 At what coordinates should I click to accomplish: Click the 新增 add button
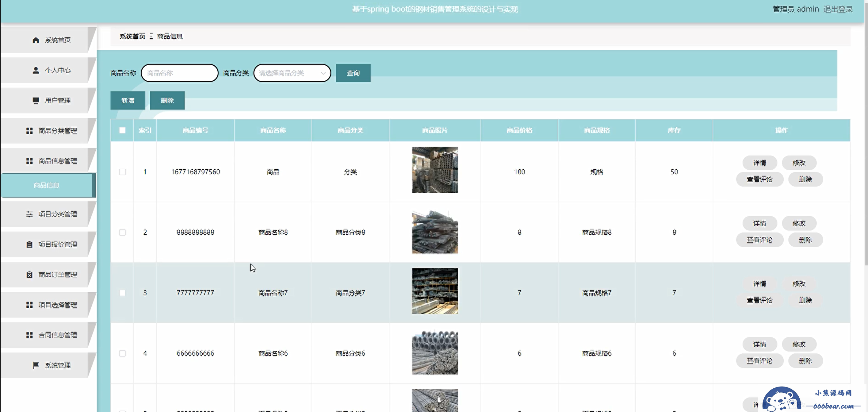(x=128, y=101)
